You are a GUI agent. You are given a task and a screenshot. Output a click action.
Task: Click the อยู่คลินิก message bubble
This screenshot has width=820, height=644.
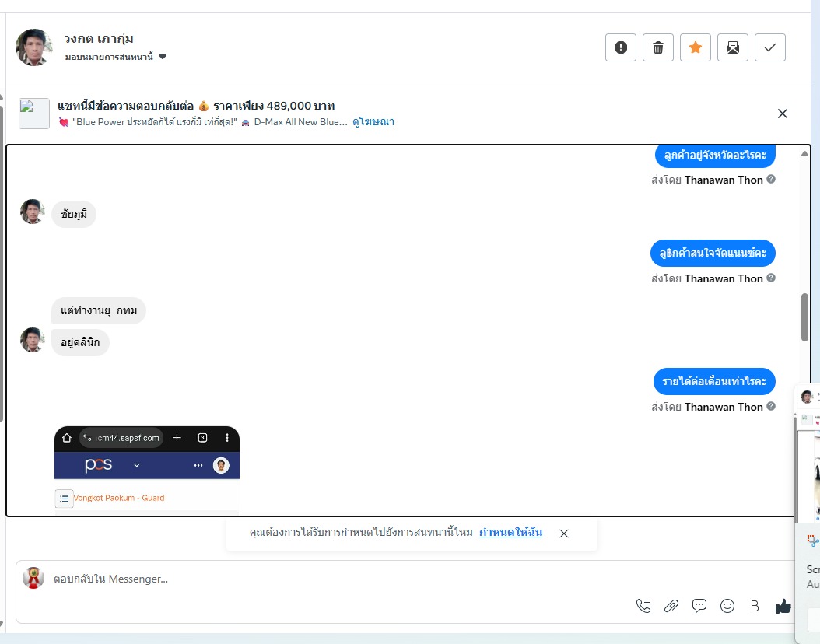pos(80,342)
